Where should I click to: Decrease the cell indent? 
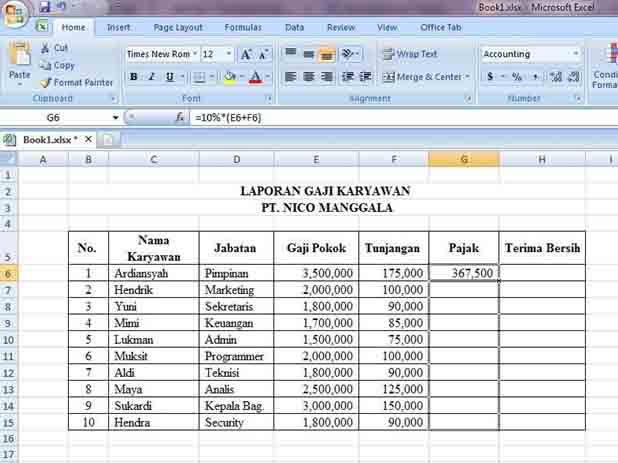point(347,76)
